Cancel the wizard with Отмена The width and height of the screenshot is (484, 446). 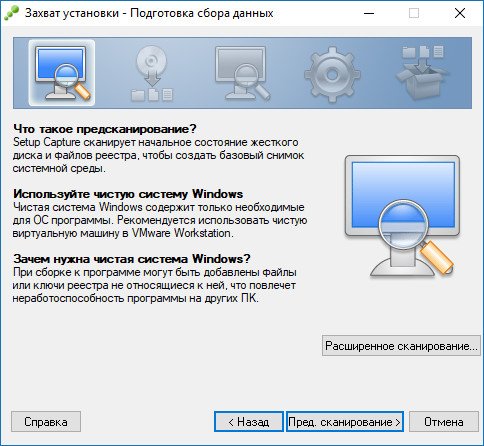[x=443, y=422]
